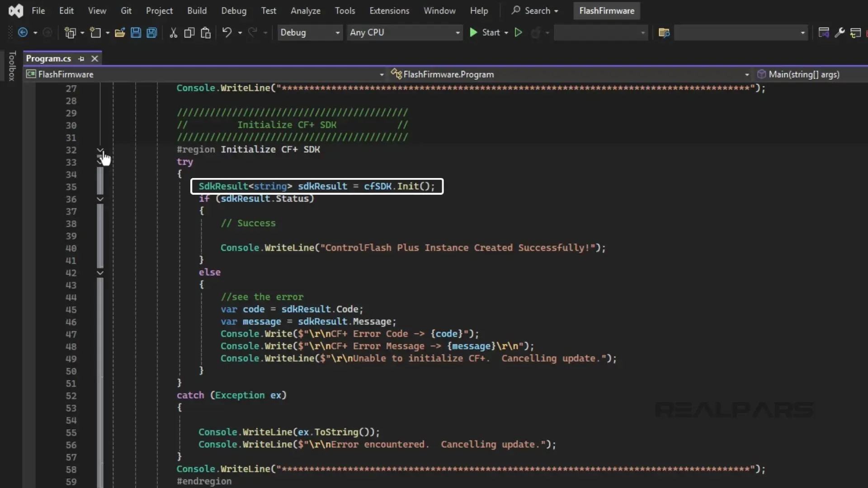Open the Help menu
Screen dimensions: 868x488
pos(479,10)
